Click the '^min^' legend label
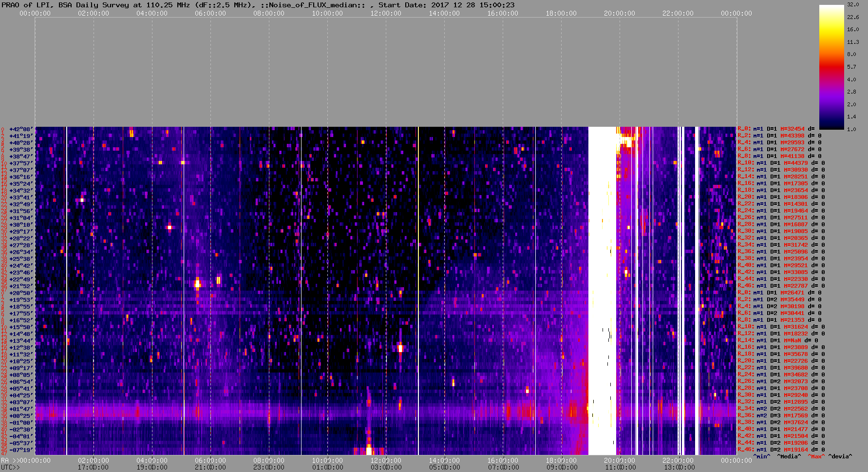This screenshot has width=868, height=472. pyautogui.click(x=762, y=456)
